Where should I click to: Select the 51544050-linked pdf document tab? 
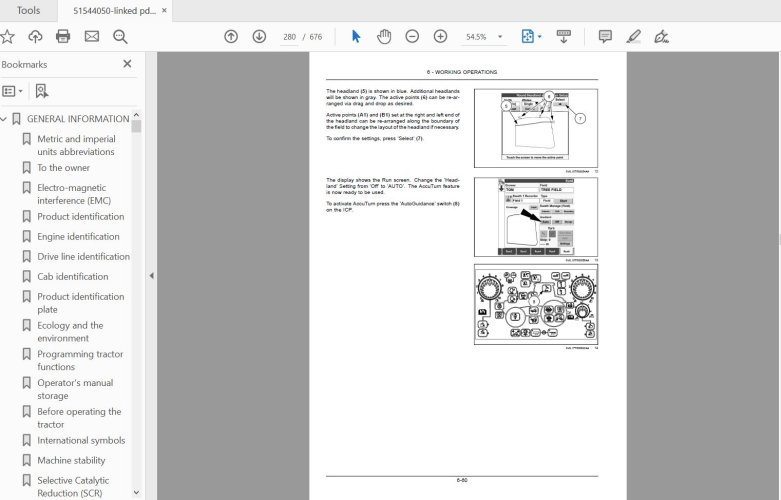tap(113, 10)
